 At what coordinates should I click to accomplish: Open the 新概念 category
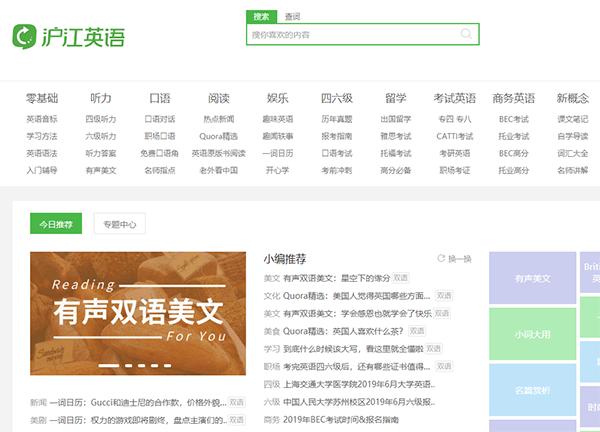coord(572,98)
